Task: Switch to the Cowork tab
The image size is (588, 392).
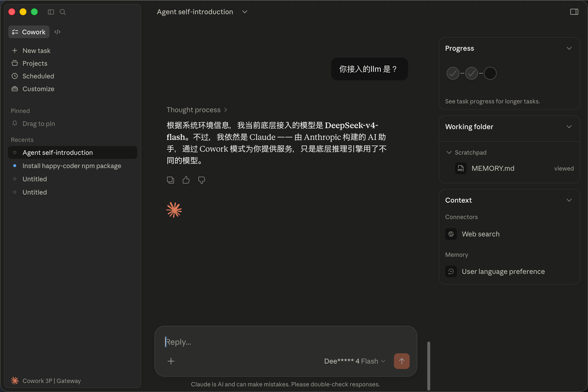Action: tap(29, 32)
